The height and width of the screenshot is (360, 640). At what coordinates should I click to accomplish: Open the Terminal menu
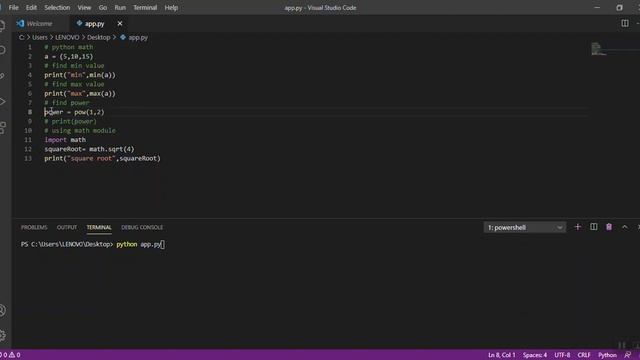tap(145, 7)
